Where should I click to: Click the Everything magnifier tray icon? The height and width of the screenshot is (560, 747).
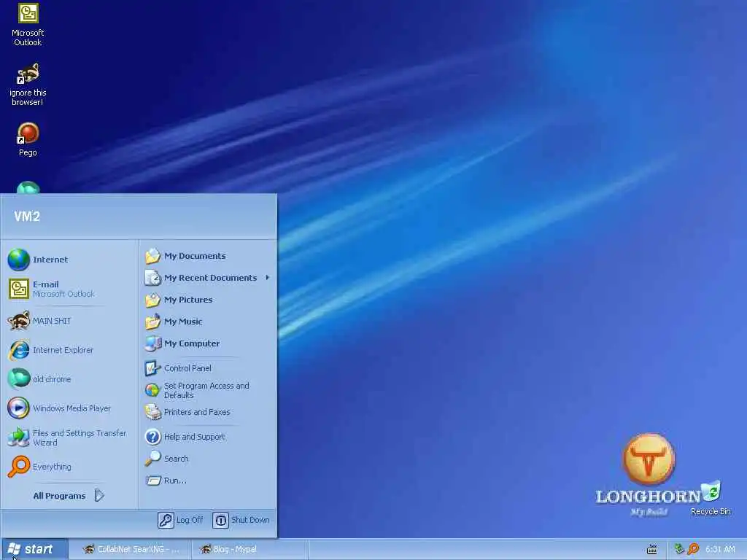click(693, 549)
